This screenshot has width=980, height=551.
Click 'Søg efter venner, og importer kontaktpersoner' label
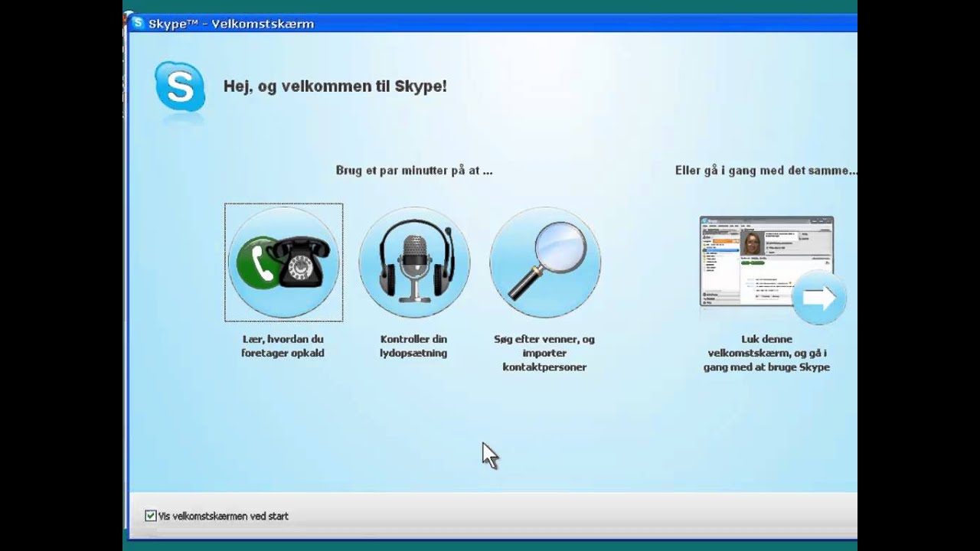pos(544,353)
